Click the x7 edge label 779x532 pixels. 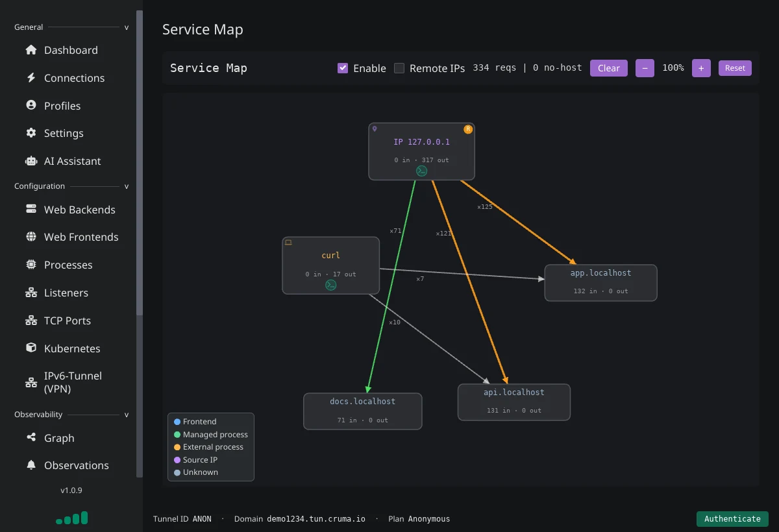click(420, 279)
